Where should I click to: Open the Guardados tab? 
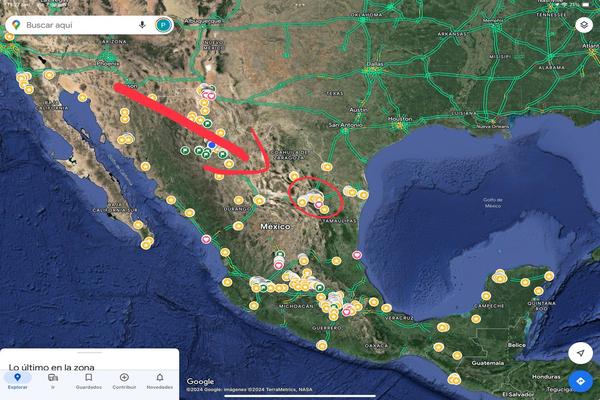pos(88,380)
